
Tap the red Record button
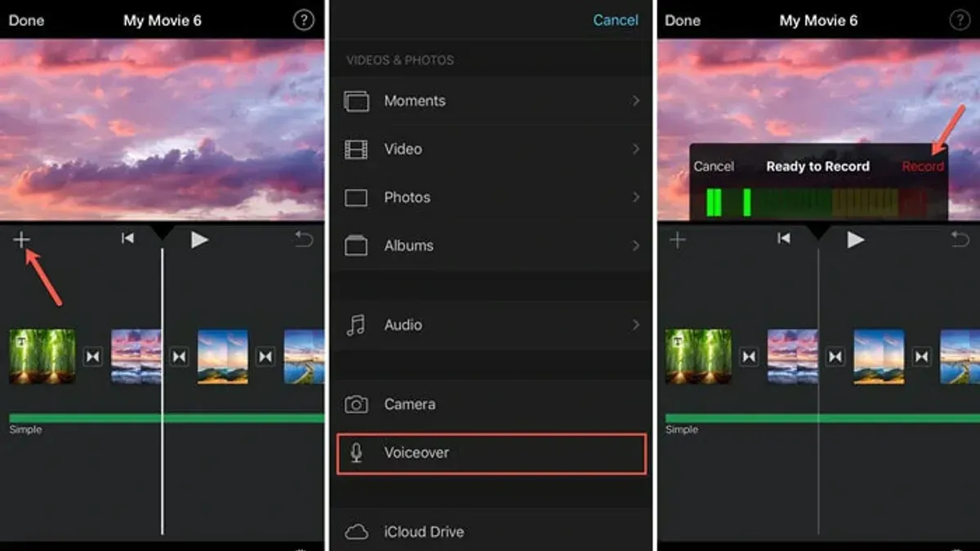923,166
